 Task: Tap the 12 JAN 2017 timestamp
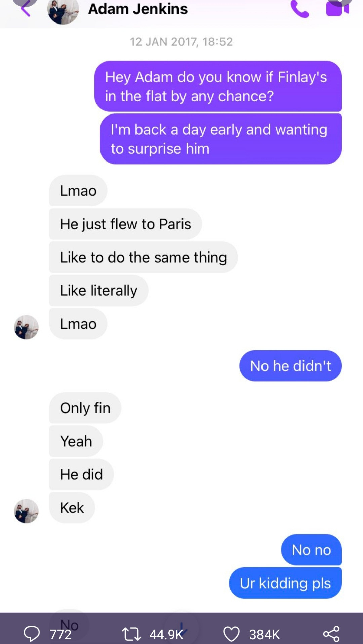[181, 42]
